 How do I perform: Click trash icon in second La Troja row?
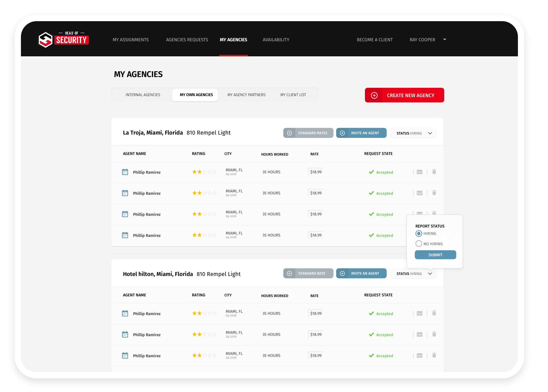434,193
